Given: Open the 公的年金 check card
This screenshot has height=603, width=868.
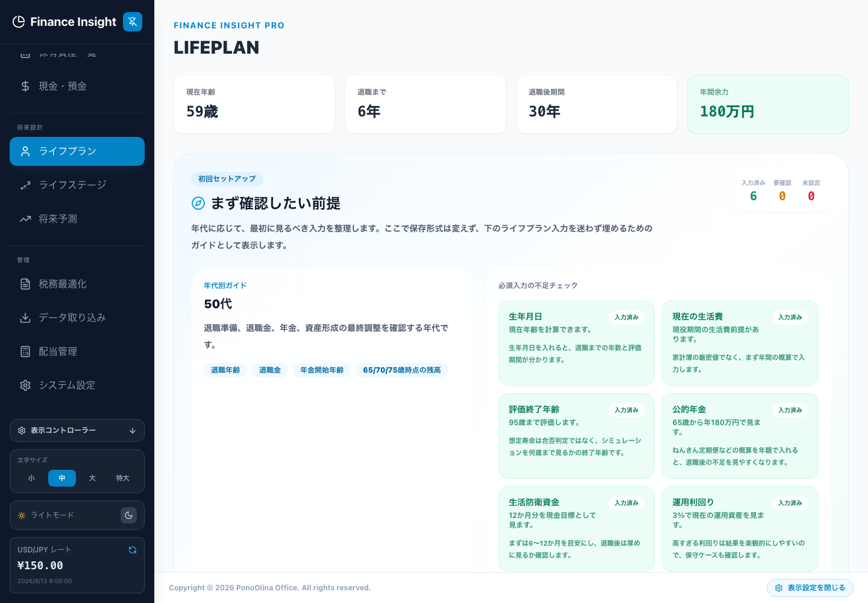Looking at the screenshot, I should coord(740,436).
